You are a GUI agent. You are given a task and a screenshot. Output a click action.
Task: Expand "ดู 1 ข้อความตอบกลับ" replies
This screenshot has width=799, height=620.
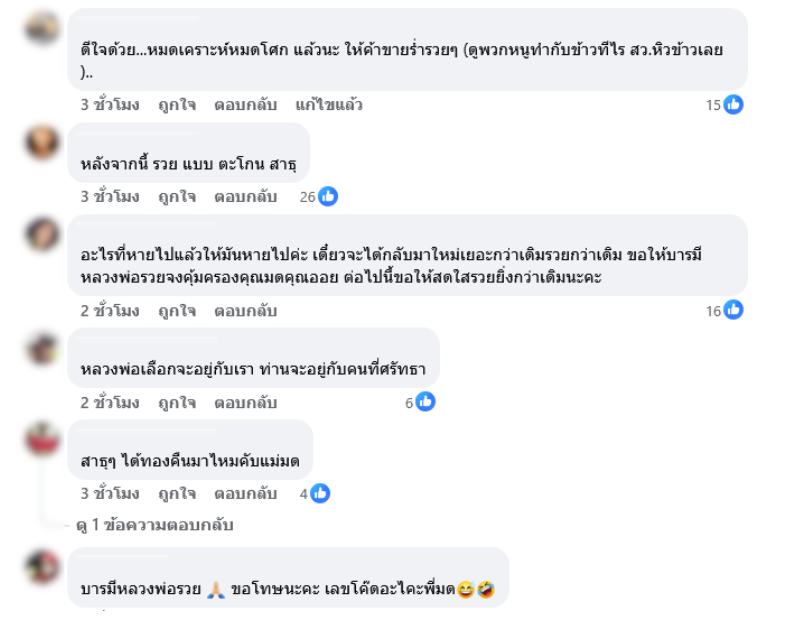154,524
